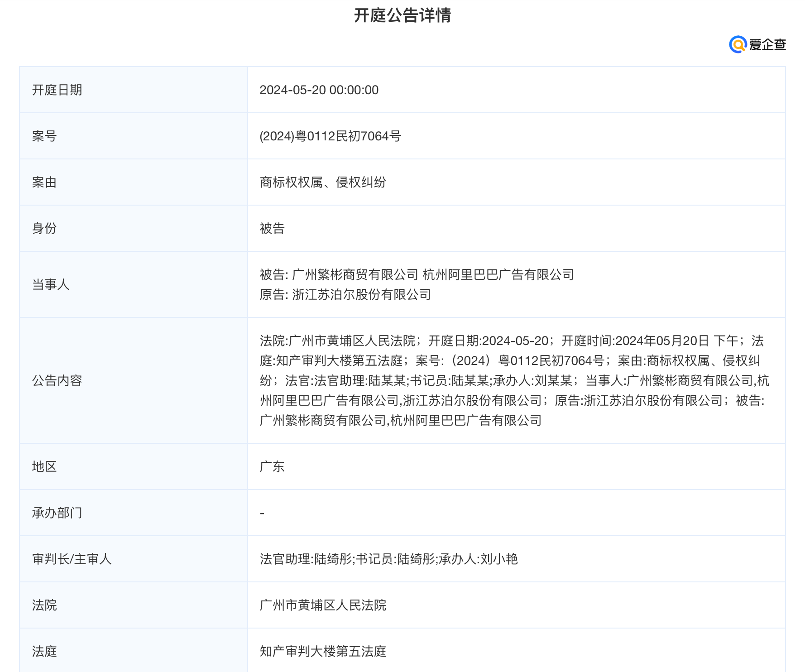Screen dimensions: 805x672
Task: Click the 身份 label cell
Action: pyautogui.click(x=134, y=228)
